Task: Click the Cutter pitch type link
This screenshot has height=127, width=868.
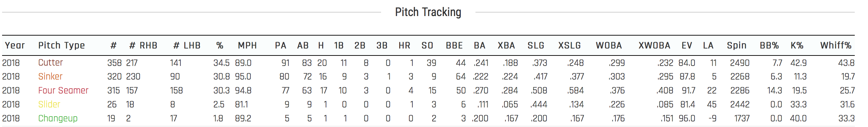Action: 51,63
